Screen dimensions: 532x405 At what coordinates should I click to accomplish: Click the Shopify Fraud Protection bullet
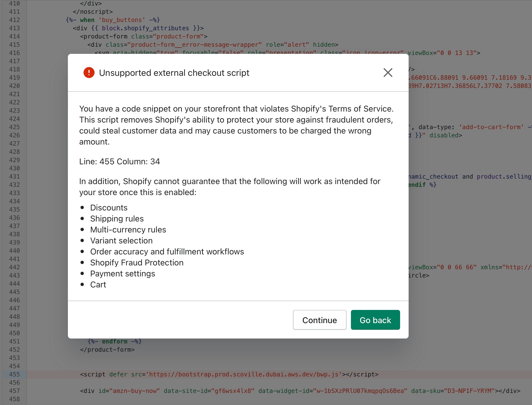pyautogui.click(x=137, y=263)
